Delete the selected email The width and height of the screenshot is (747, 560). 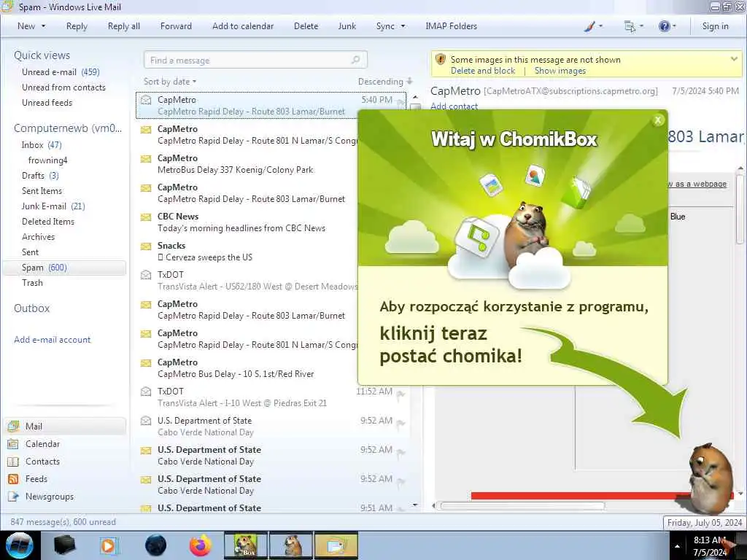point(306,26)
